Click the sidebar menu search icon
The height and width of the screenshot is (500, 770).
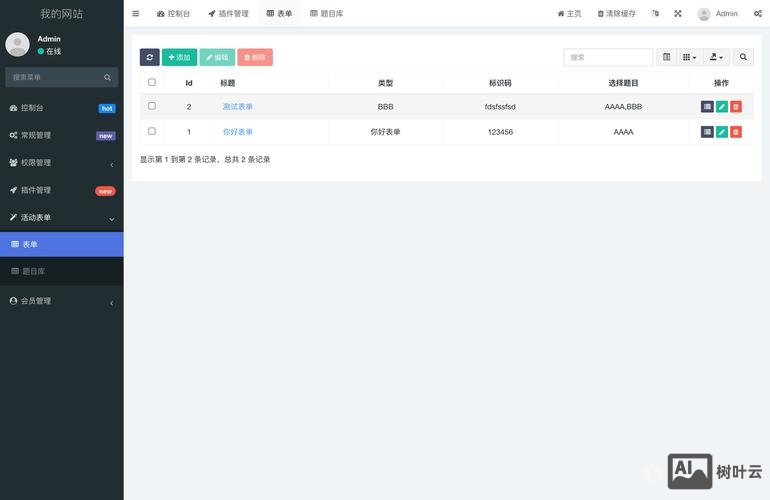click(108, 77)
